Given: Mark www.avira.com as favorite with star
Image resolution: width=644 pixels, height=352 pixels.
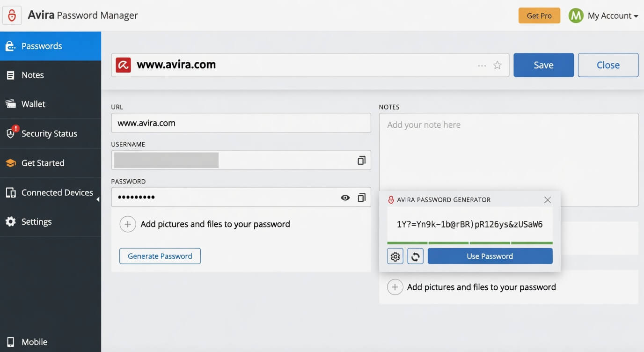Looking at the screenshot, I should 498,65.
